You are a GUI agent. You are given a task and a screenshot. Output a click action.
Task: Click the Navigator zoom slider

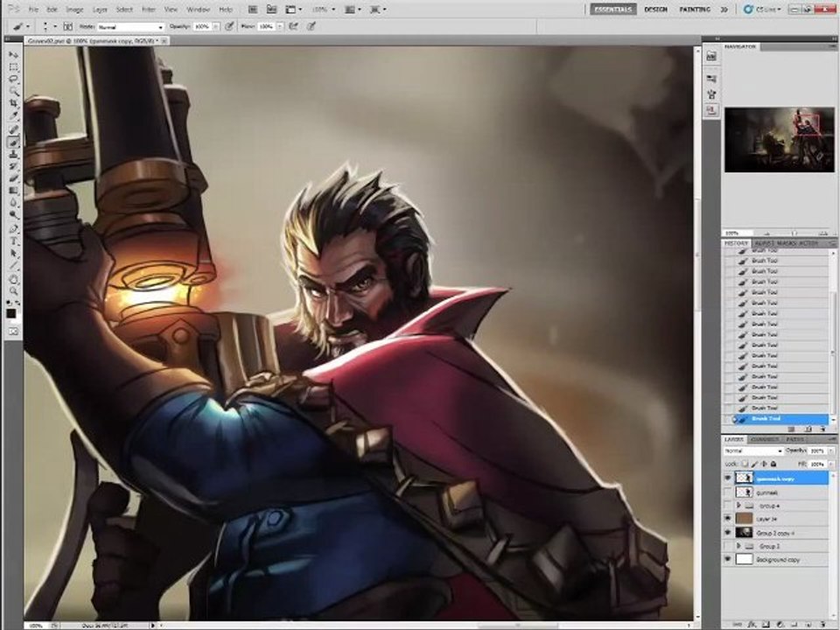[794, 233]
